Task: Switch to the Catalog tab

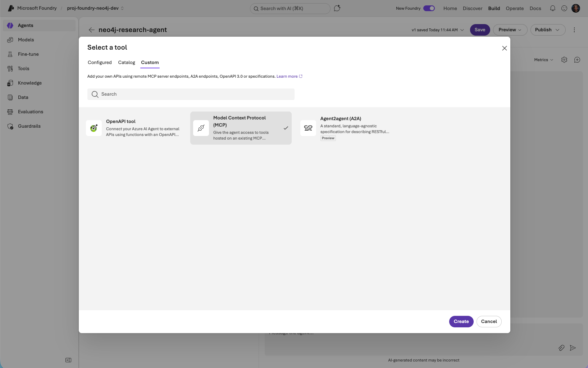Action: click(x=127, y=63)
